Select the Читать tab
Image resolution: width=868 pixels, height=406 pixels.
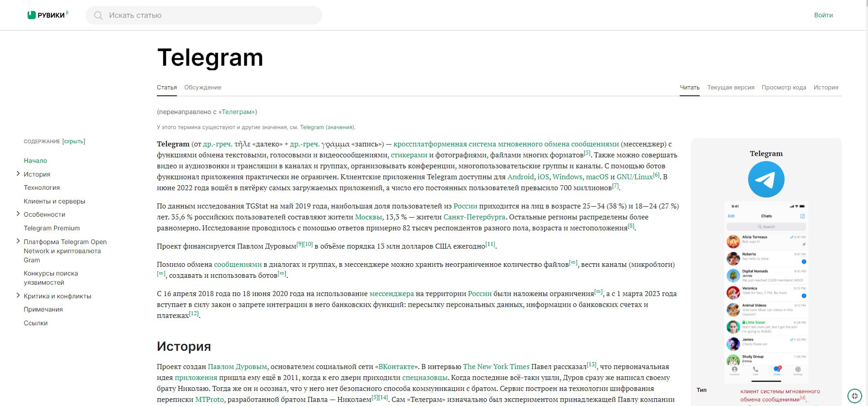[690, 87]
